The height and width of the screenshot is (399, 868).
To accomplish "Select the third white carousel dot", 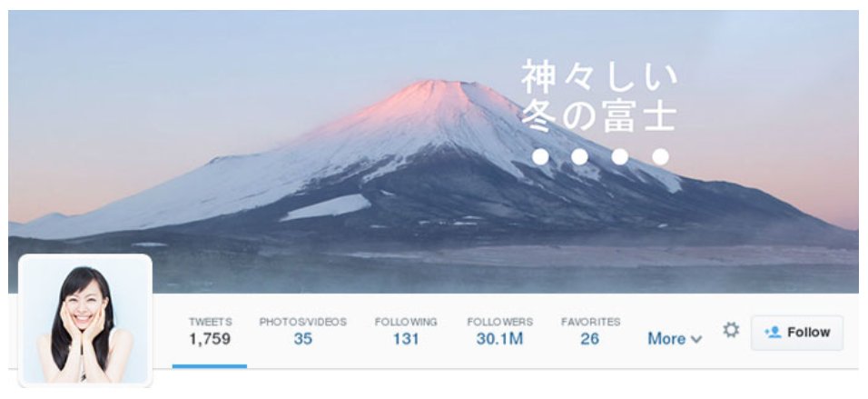I will (x=620, y=157).
